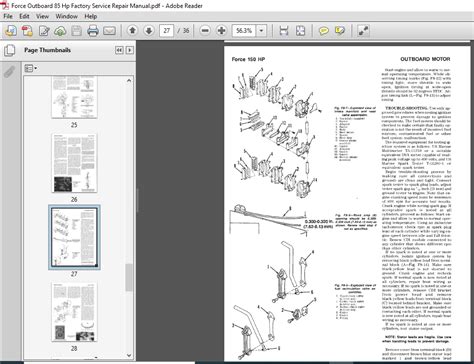Click the page number input field

tap(167, 31)
